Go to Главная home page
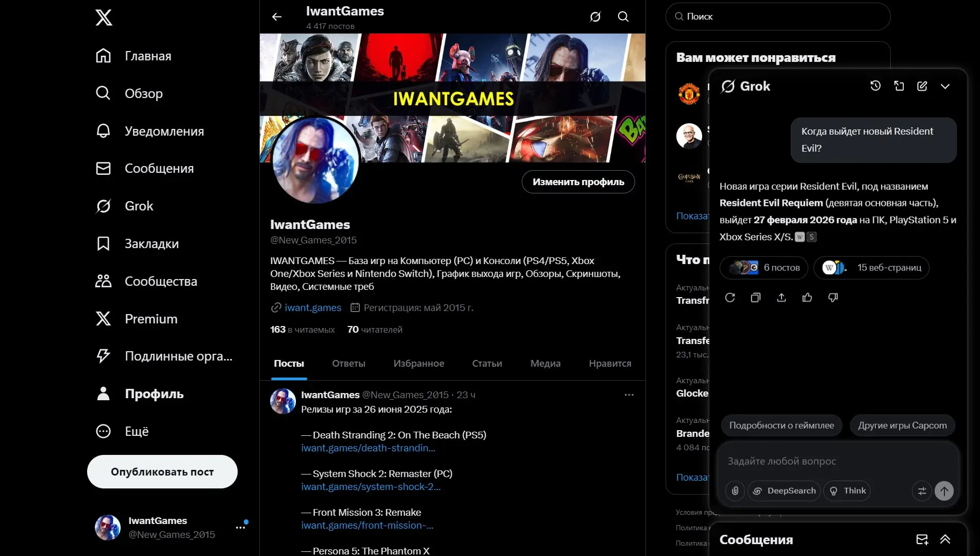The width and height of the screenshot is (980, 556). click(x=134, y=56)
